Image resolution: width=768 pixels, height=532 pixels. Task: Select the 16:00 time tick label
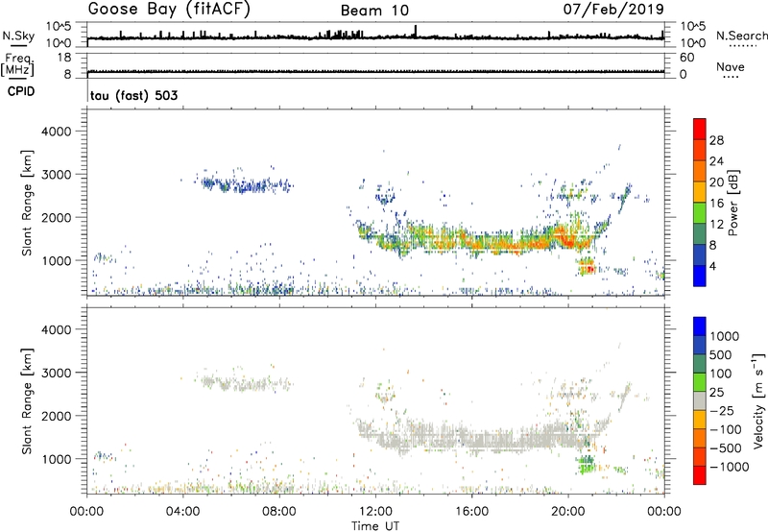coord(471,512)
